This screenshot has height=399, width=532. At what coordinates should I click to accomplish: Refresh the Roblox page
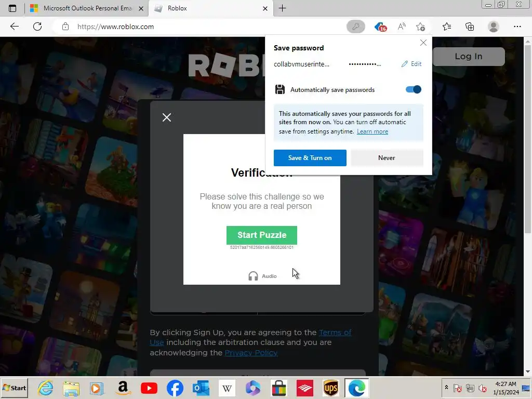click(37, 26)
